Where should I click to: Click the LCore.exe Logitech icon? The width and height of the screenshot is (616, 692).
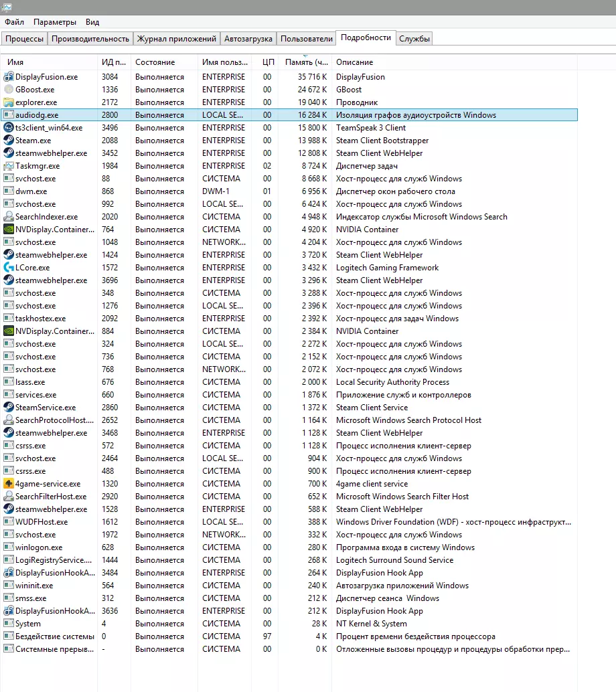[9, 268]
